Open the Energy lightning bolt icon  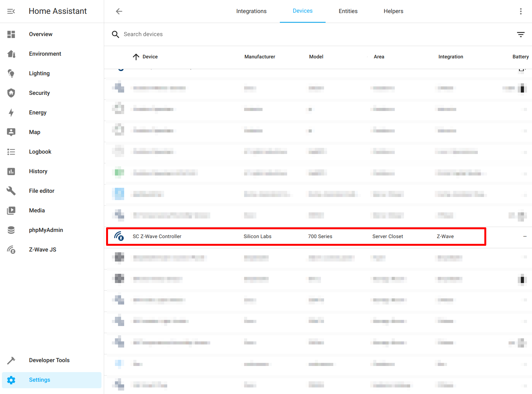coord(11,113)
